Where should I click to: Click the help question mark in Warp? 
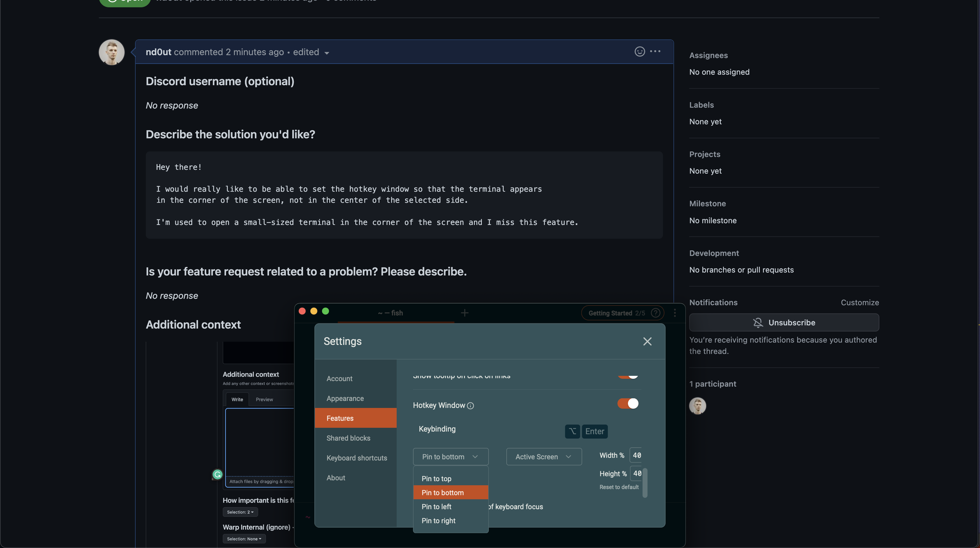click(x=655, y=313)
